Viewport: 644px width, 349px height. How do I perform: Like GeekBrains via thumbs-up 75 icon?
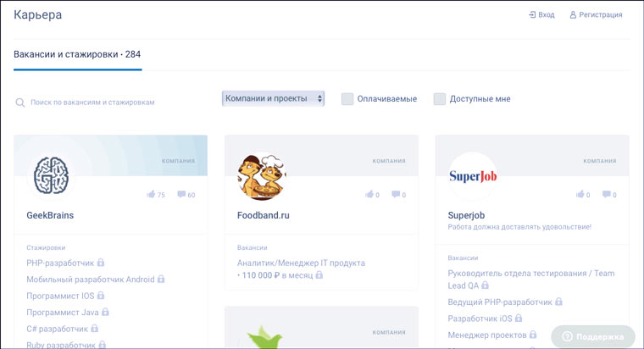151,194
